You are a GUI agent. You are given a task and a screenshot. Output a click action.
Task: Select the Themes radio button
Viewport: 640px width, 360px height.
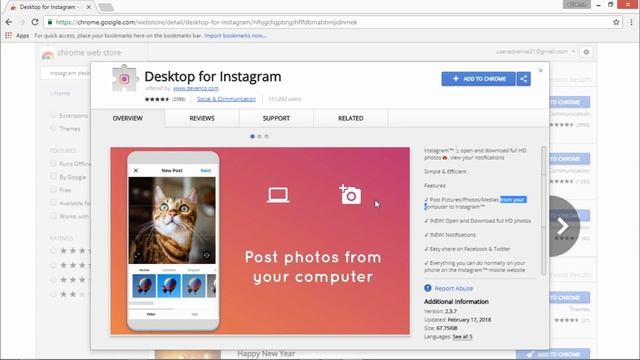tap(53, 129)
